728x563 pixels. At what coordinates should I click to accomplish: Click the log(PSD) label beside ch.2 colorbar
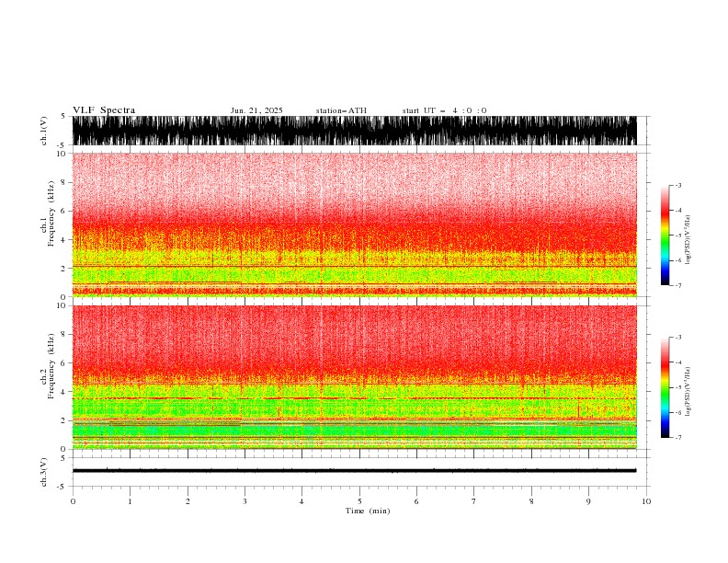[x=688, y=392]
